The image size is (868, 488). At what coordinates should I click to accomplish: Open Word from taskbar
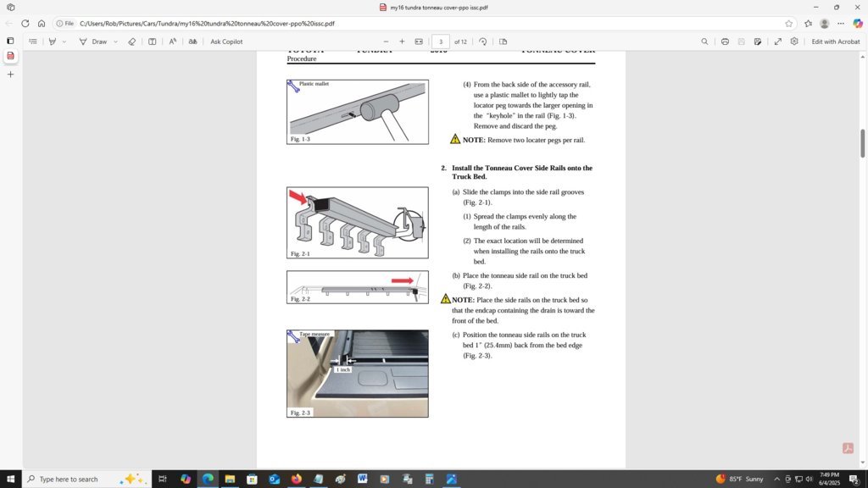[363, 480]
